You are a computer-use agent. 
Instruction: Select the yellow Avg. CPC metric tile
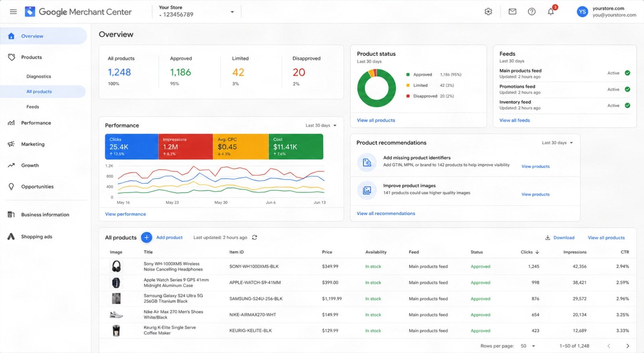[x=241, y=147]
